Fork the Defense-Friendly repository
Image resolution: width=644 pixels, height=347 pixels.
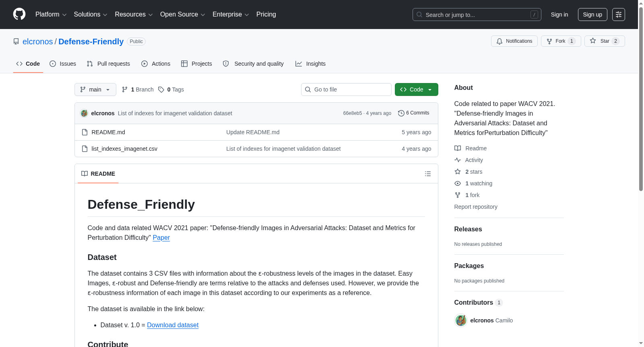[561, 41]
